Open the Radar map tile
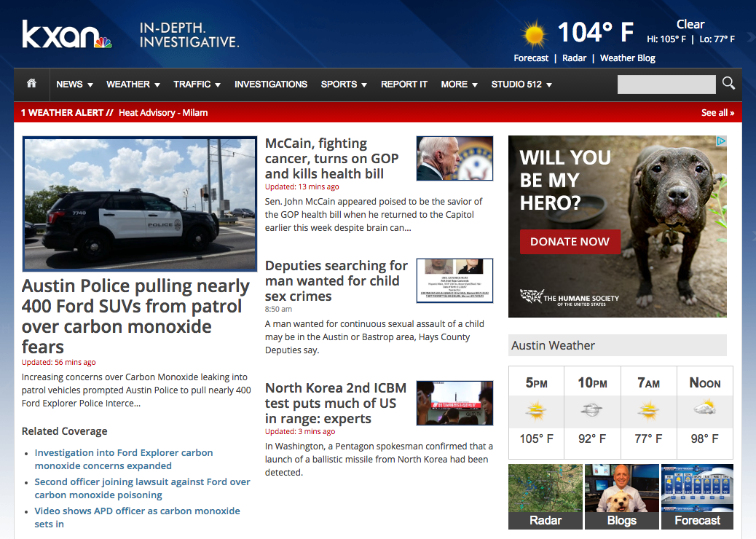 point(546,497)
